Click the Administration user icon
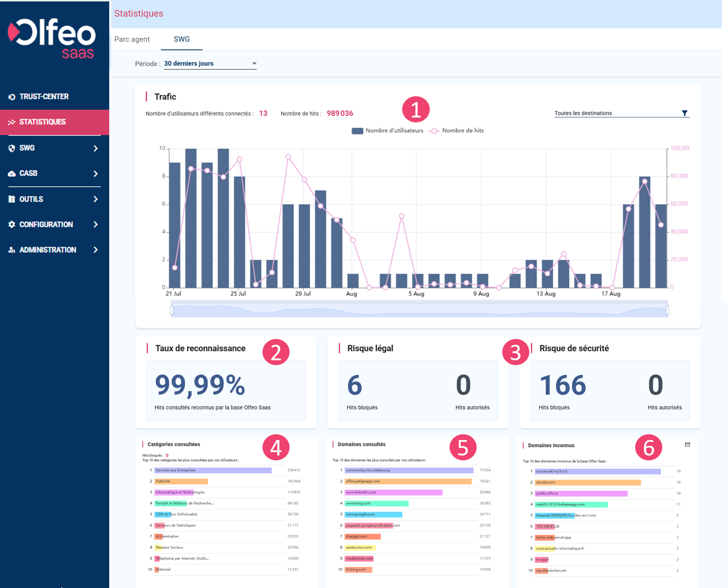The height and width of the screenshot is (588, 728). [x=12, y=250]
